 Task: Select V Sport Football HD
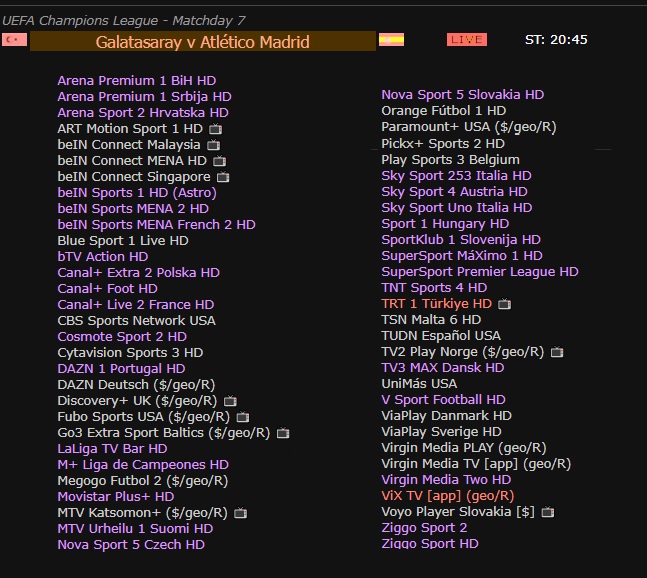[x=444, y=400]
